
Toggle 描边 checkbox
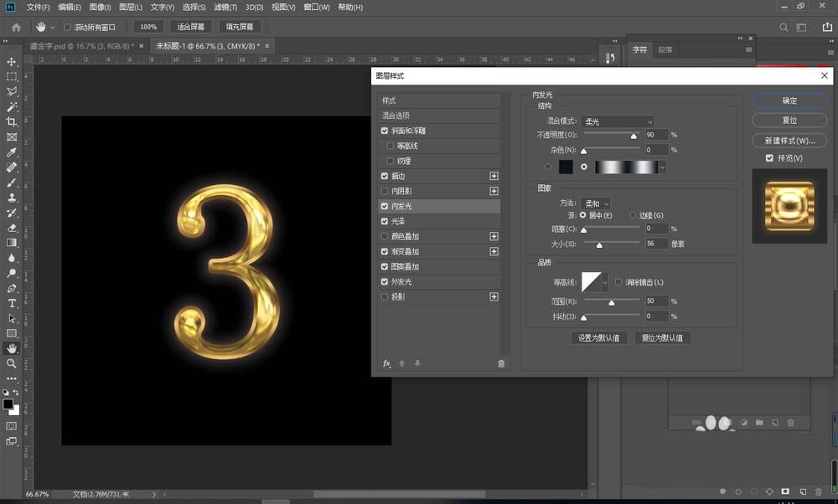[385, 176]
